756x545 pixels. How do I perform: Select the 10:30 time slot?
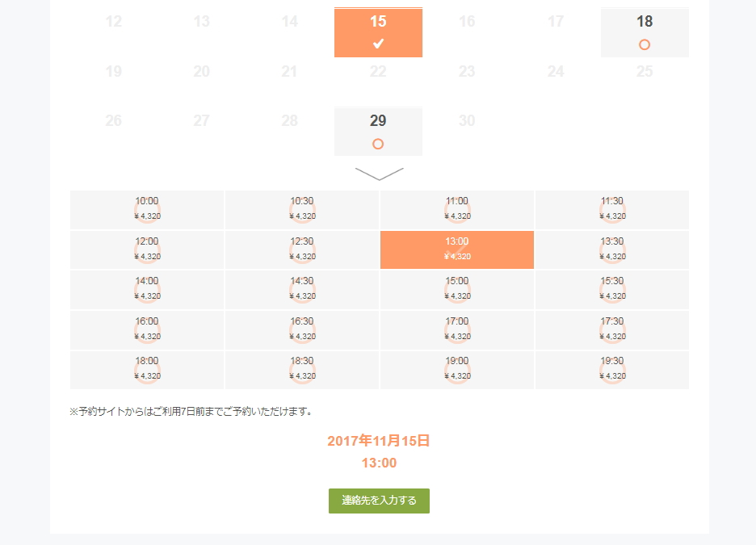[301, 209]
